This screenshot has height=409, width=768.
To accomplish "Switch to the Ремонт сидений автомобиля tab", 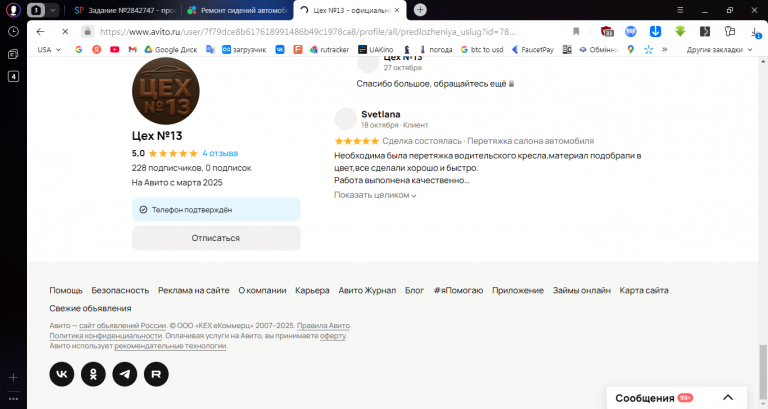I will coord(238,10).
